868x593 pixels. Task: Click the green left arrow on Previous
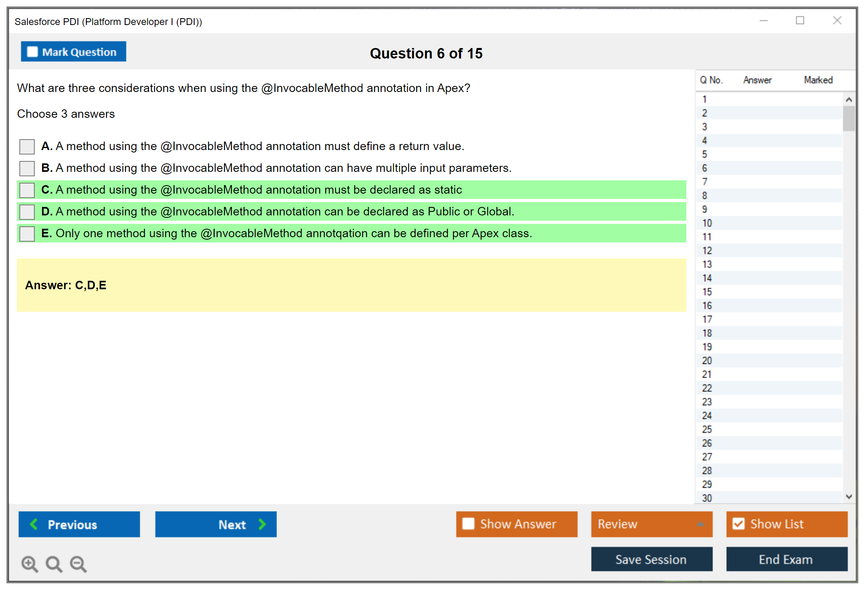tap(34, 524)
